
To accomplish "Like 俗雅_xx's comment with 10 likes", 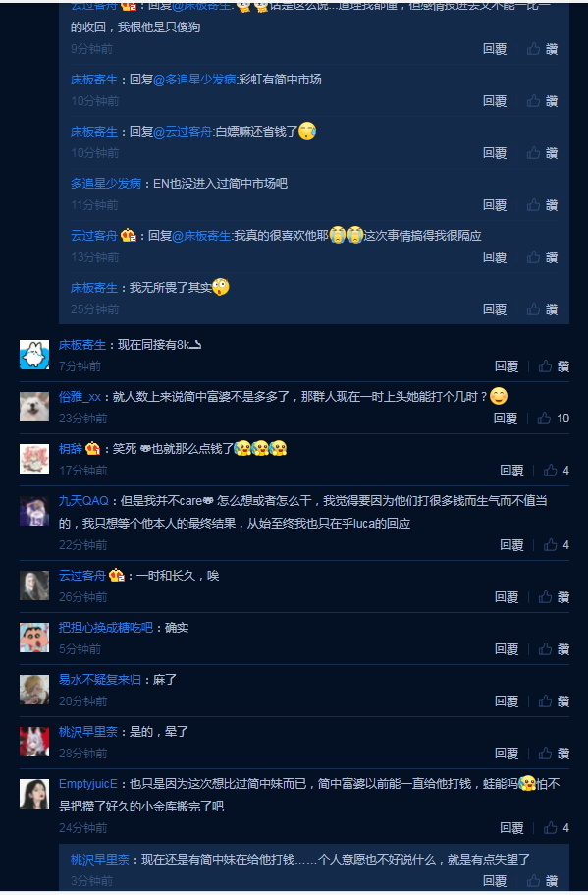I will point(553,419).
